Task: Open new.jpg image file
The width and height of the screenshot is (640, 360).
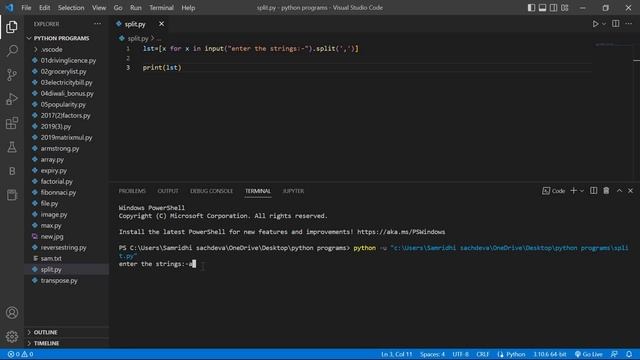Action: [52, 237]
